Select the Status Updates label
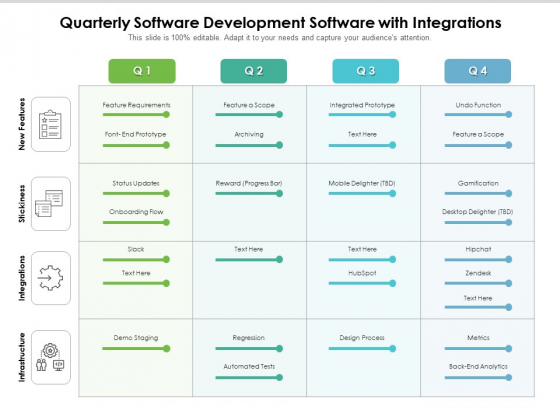 (x=136, y=183)
